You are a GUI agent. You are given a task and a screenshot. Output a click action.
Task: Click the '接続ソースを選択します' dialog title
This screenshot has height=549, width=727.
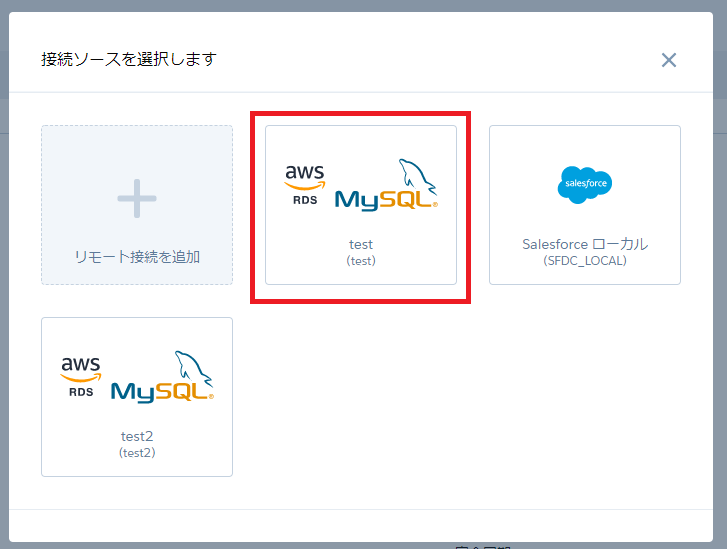tap(129, 59)
